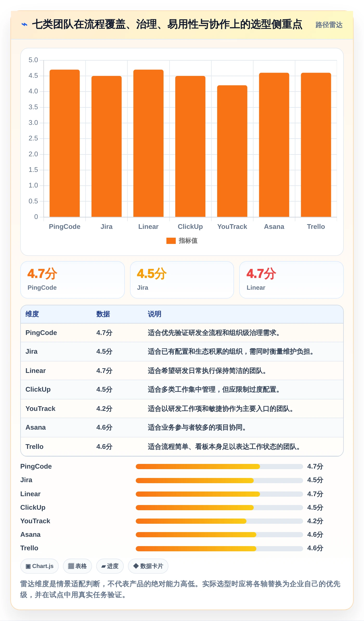Click the 数据卡片 tag chip

[x=148, y=566]
